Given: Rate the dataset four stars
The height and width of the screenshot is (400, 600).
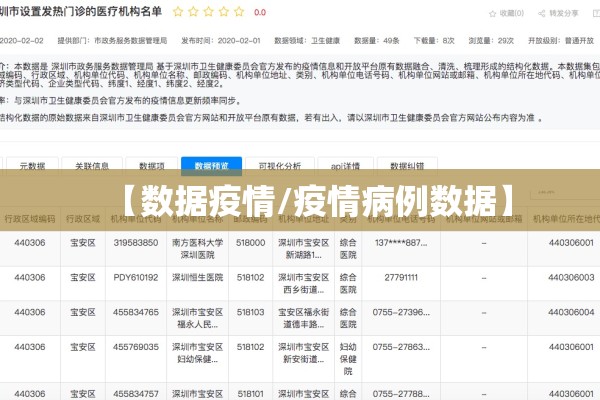Looking at the screenshot, I should (224, 11).
